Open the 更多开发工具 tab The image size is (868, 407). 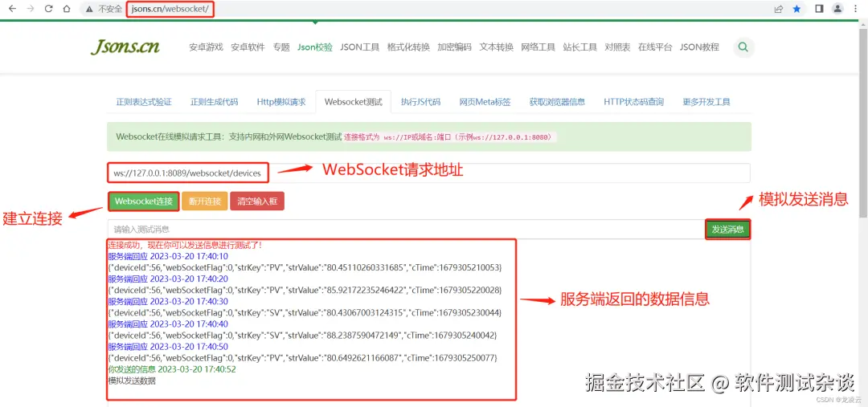pos(706,102)
